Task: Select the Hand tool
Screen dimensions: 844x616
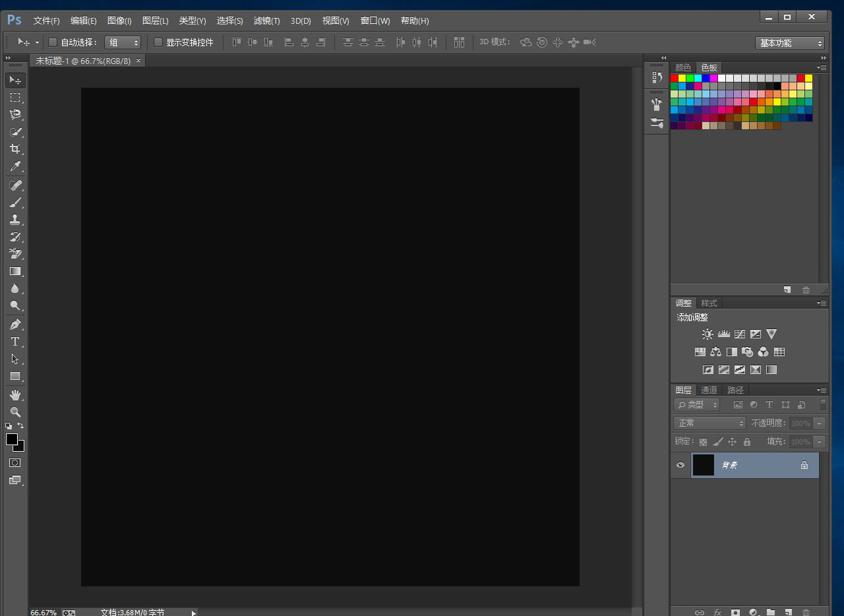Action: [x=15, y=395]
